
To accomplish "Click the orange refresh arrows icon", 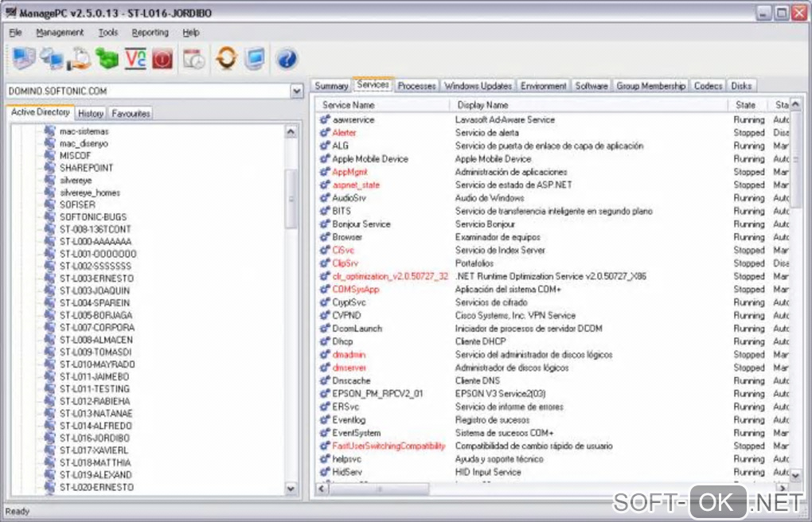I will coord(226,59).
